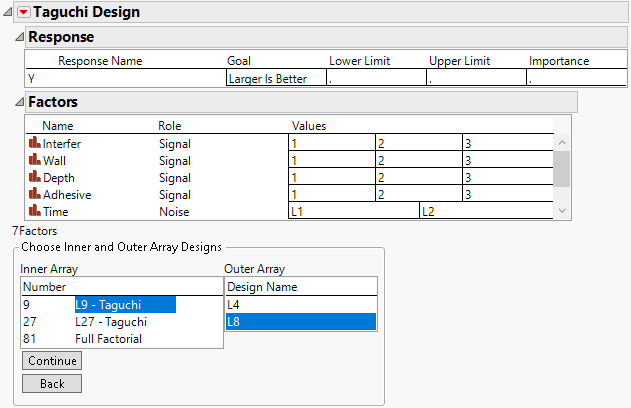Open the Taguchi Design red triangle menu
Viewport: 631px width, 408px height.
pos(24,12)
